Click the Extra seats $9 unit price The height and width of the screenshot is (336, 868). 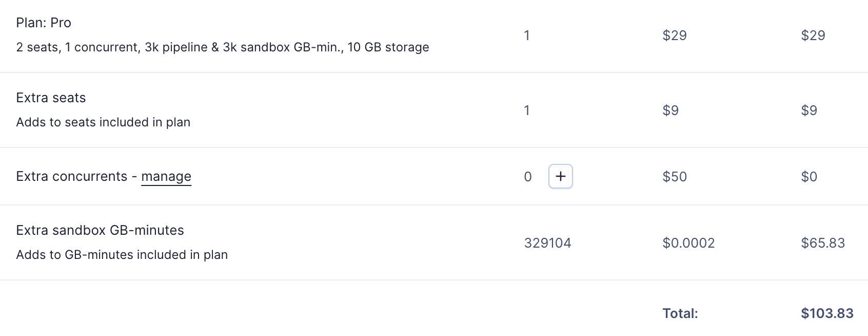tap(670, 110)
